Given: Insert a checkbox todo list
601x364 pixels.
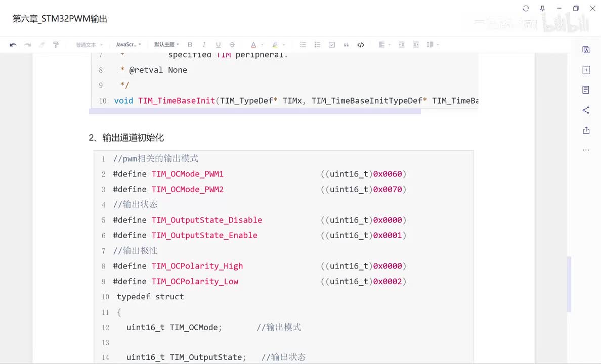Looking at the screenshot, I should pyautogui.click(x=332, y=44).
